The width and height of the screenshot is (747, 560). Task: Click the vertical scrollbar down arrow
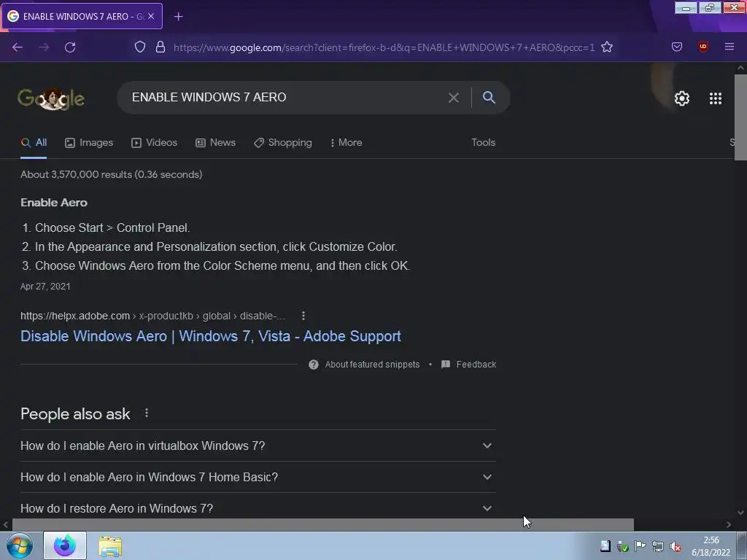(x=740, y=513)
